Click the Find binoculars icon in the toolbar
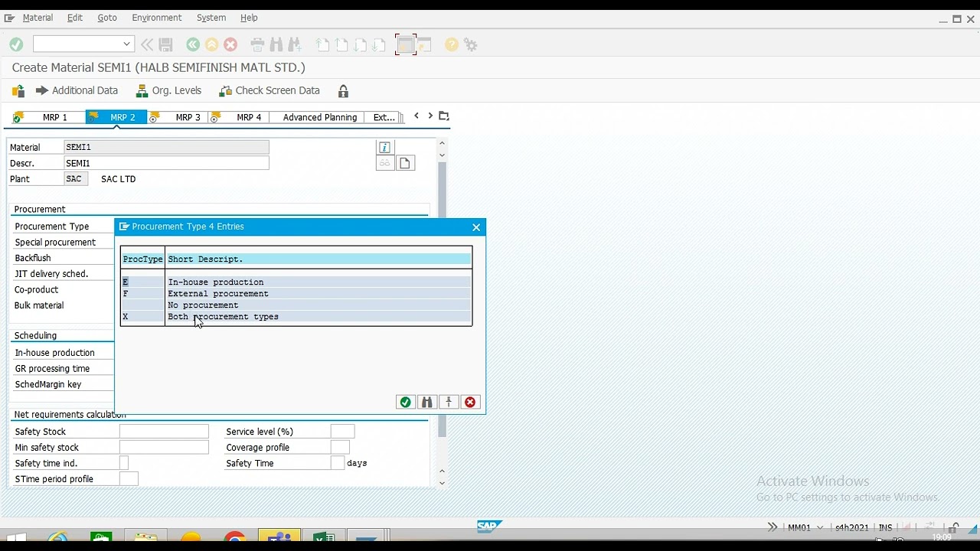Image resolution: width=980 pixels, height=551 pixels. [276, 45]
